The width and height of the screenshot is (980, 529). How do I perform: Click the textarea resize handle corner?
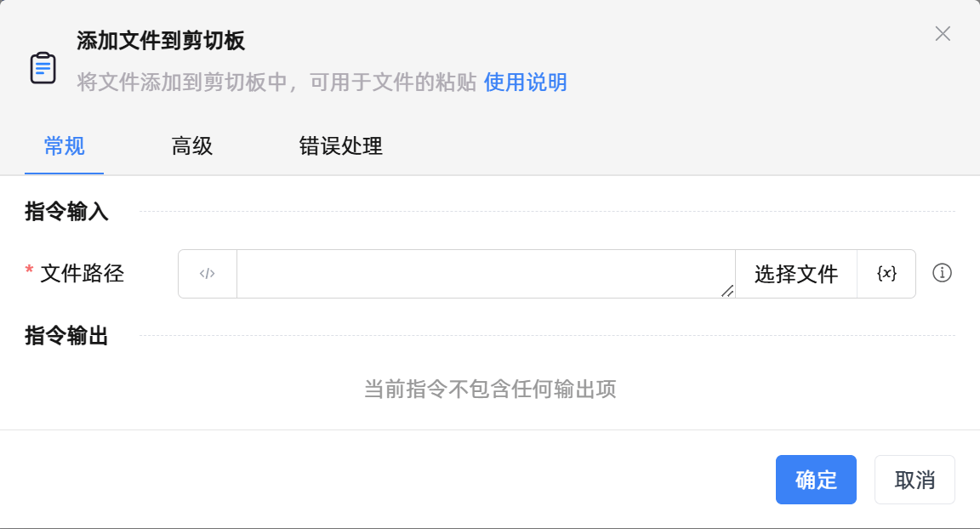(727, 291)
